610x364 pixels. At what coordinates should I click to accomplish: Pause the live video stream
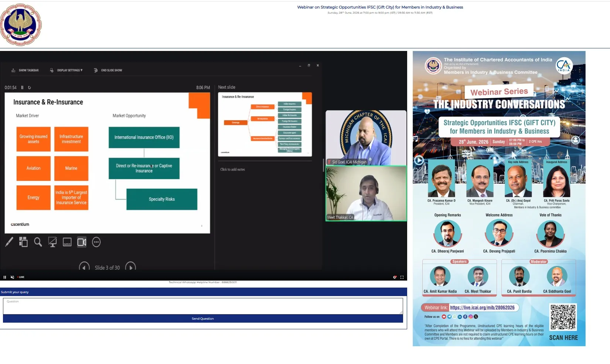(x=5, y=277)
